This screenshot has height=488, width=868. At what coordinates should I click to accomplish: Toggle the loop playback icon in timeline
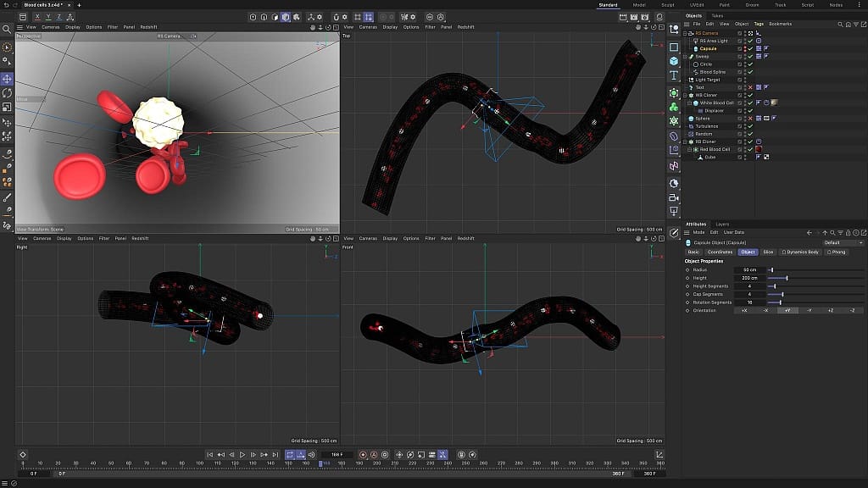pyautogui.click(x=290, y=454)
